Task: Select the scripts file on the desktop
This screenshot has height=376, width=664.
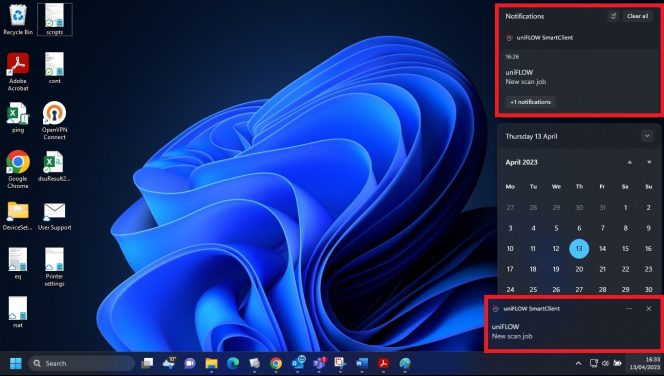Action: [x=55, y=19]
